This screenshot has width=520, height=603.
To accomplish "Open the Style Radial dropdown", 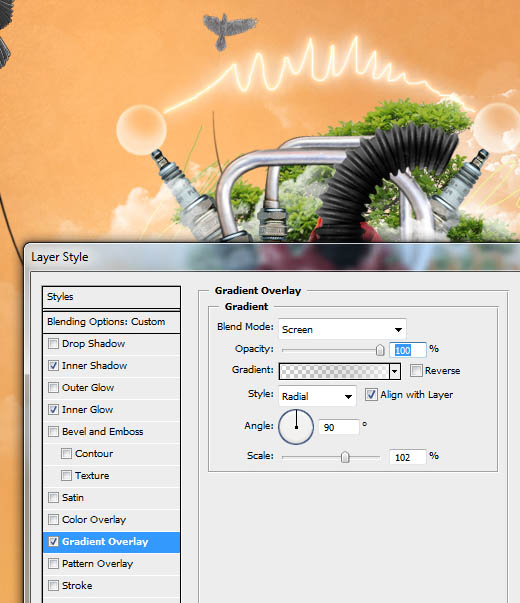I will pos(317,396).
